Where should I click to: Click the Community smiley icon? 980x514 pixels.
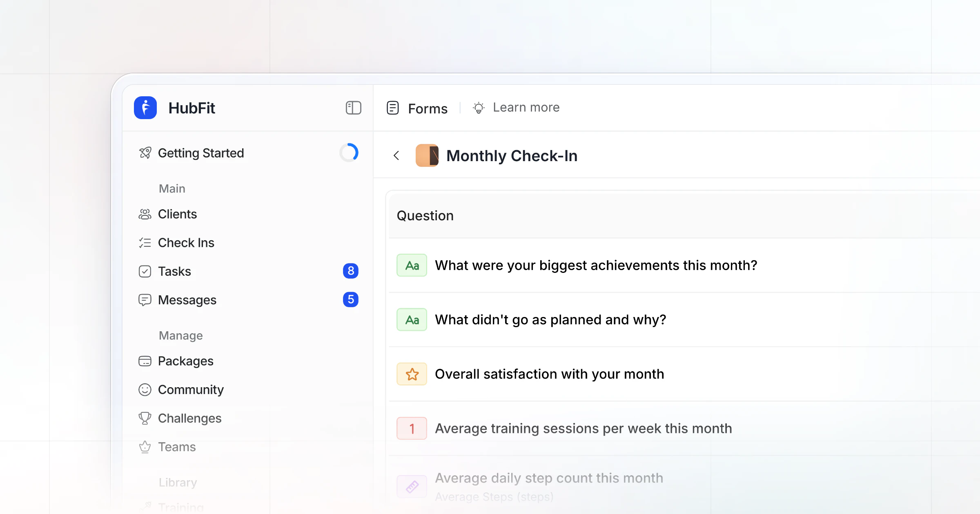(x=145, y=390)
